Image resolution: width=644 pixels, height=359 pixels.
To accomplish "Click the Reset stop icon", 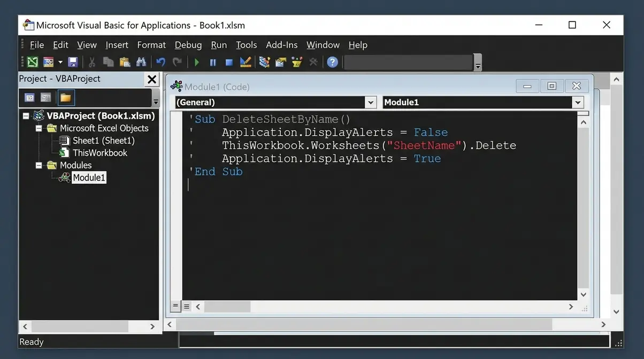I will click(229, 63).
